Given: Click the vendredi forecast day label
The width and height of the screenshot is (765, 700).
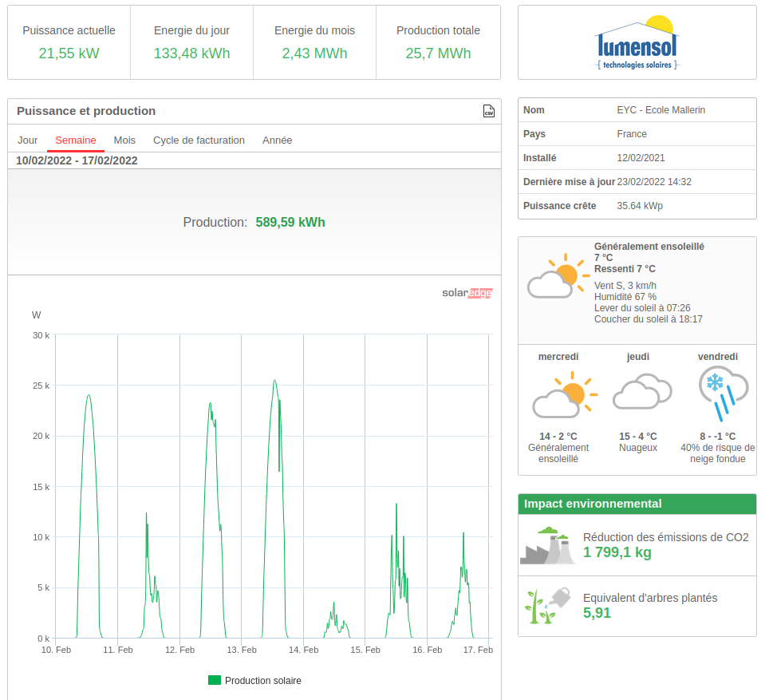Looking at the screenshot, I should click(x=718, y=356).
